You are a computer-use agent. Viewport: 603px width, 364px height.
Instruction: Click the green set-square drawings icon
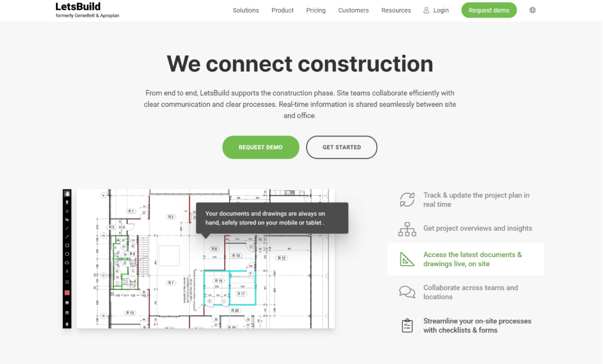click(x=407, y=259)
